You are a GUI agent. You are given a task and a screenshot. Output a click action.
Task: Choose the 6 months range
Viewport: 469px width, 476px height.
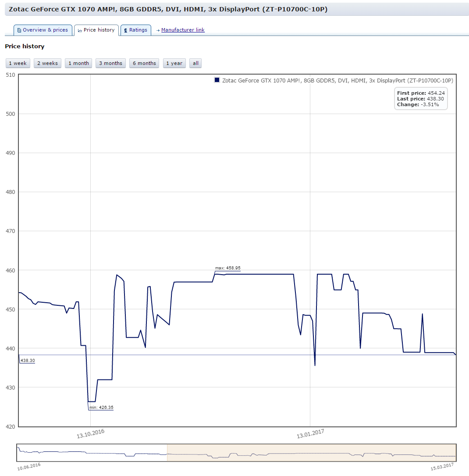pos(144,63)
